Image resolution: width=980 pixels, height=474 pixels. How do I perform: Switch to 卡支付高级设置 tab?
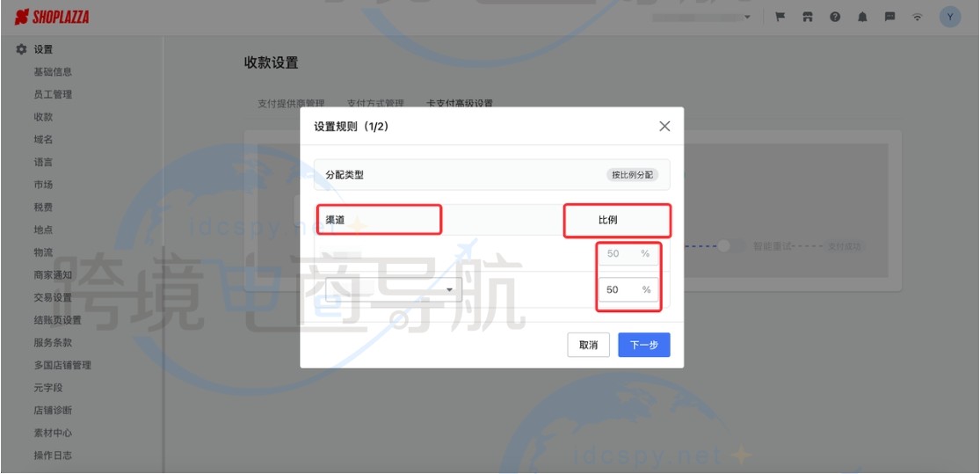460,103
